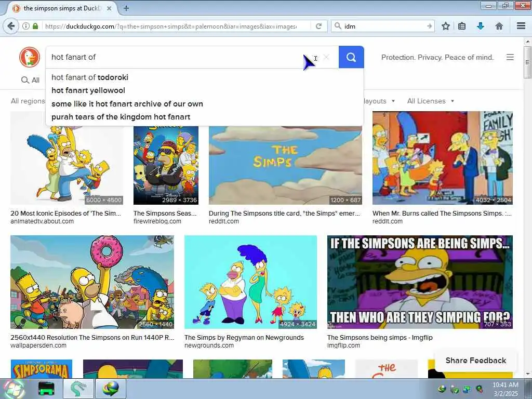Bookmark this page with star icon

tap(446, 26)
